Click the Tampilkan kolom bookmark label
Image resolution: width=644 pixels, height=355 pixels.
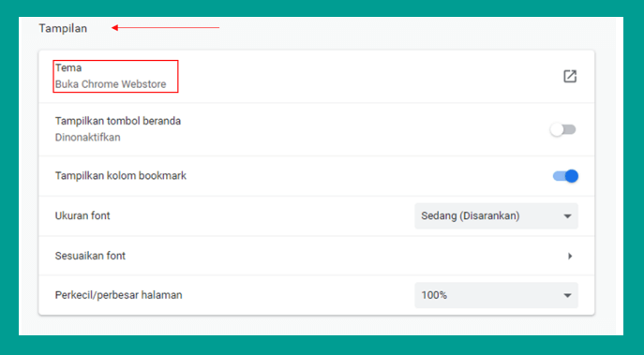click(121, 176)
